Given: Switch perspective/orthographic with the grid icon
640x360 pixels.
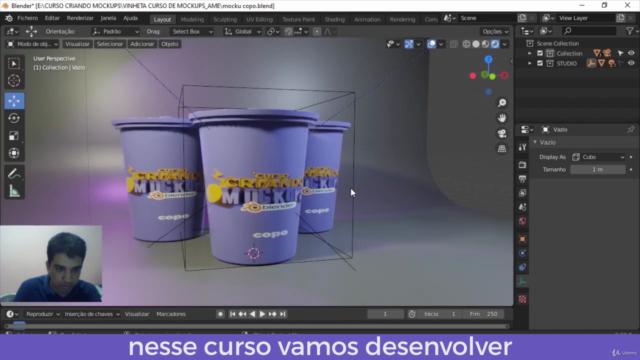Looking at the screenshot, I should [x=502, y=149].
